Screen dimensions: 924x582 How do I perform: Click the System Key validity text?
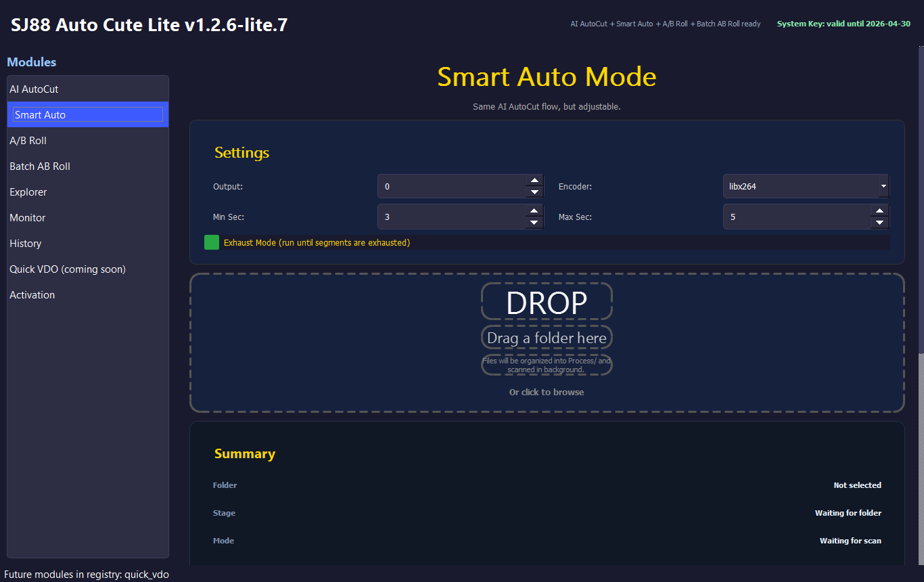coord(843,23)
